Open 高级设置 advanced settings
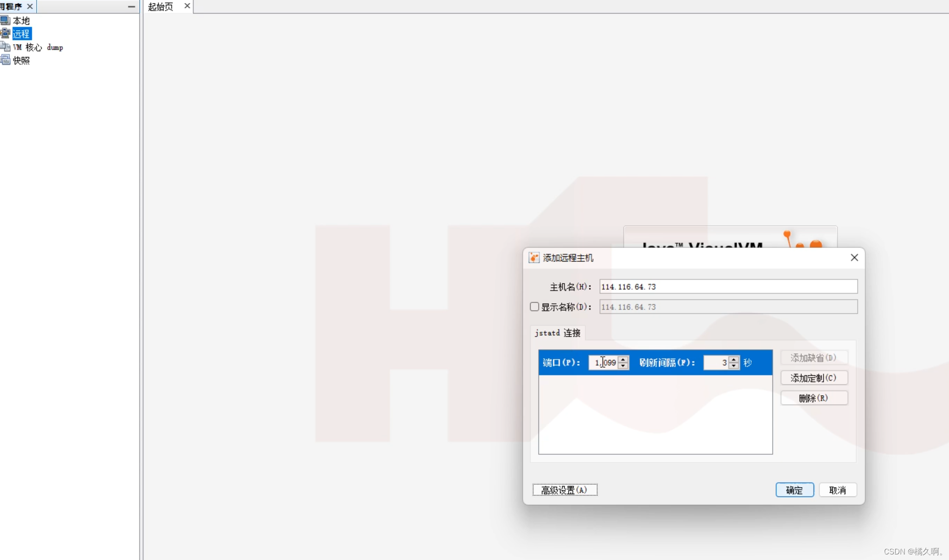The height and width of the screenshot is (560, 949). pyautogui.click(x=565, y=490)
